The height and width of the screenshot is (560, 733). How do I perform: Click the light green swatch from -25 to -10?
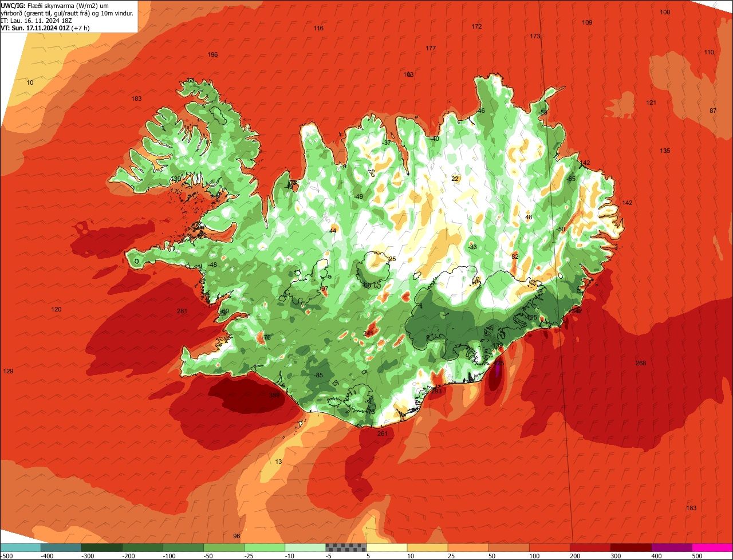click(x=264, y=547)
